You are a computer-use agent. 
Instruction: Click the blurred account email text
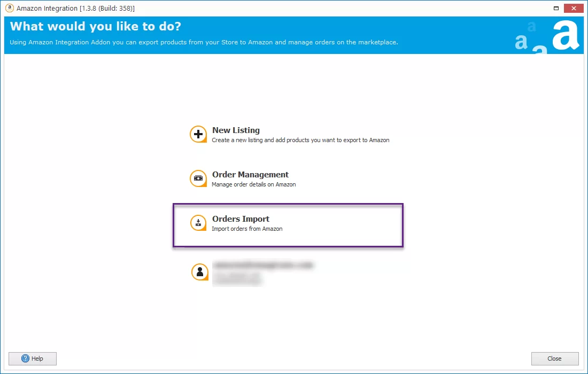click(262, 265)
